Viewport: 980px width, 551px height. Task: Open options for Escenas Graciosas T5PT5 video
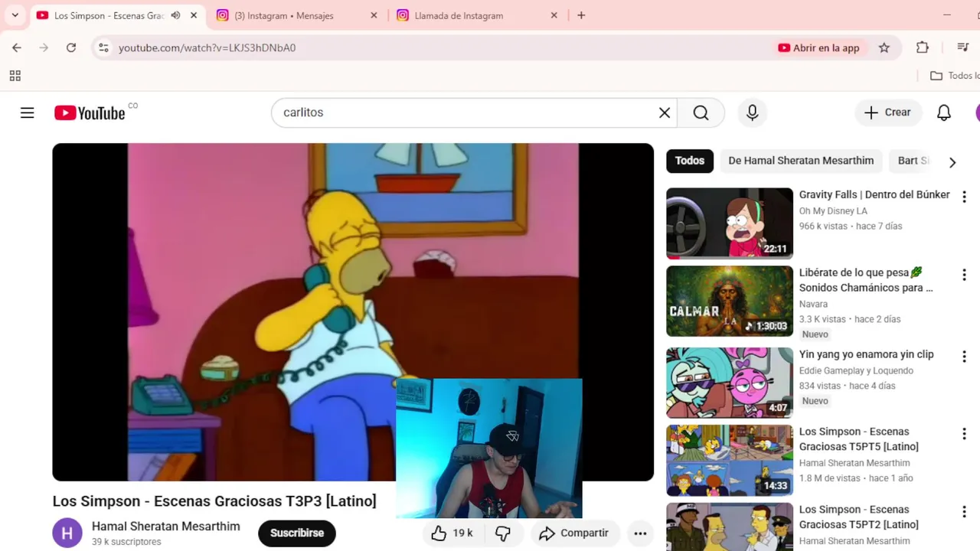click(x=964, y=434)
